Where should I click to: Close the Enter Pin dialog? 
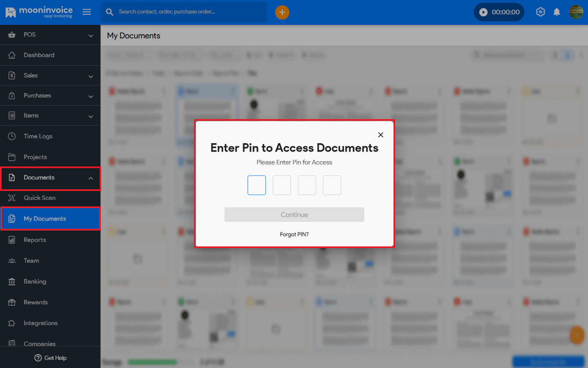coord(381,135)
